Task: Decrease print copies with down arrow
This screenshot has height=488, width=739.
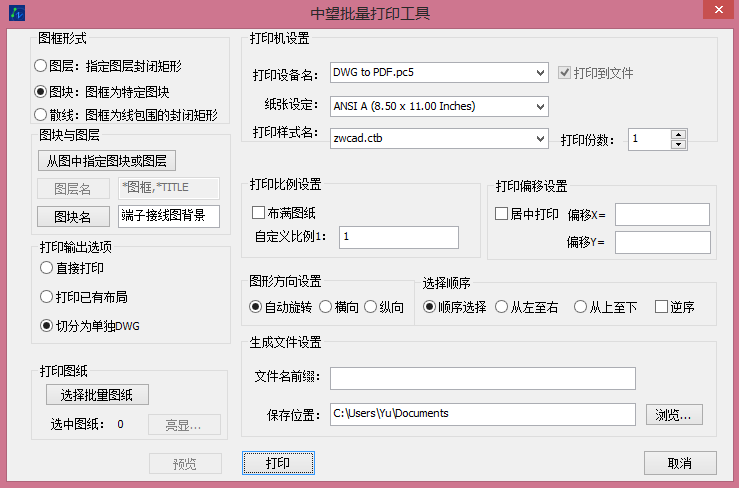Action: (x=679, y=144)
